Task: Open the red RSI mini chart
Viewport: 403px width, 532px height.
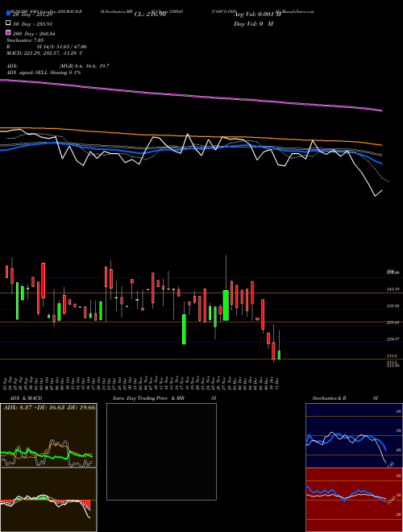Action: (x=354, y=500)
